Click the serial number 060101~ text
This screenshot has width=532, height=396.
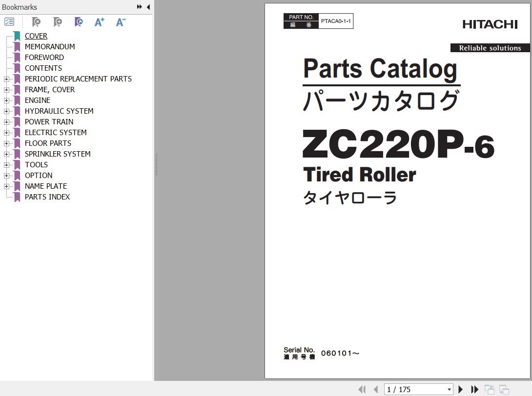coord(340,353)
